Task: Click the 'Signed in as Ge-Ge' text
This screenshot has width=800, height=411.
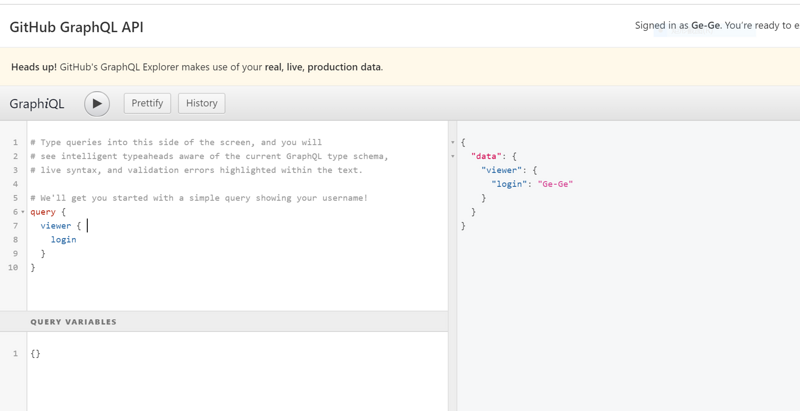Action: [677, 25]
